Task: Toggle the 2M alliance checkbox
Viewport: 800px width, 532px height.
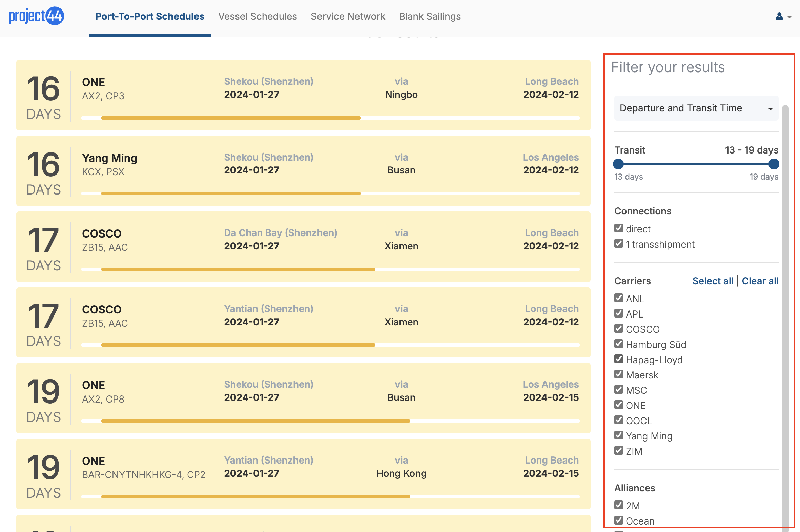Action: pos(618,505)
